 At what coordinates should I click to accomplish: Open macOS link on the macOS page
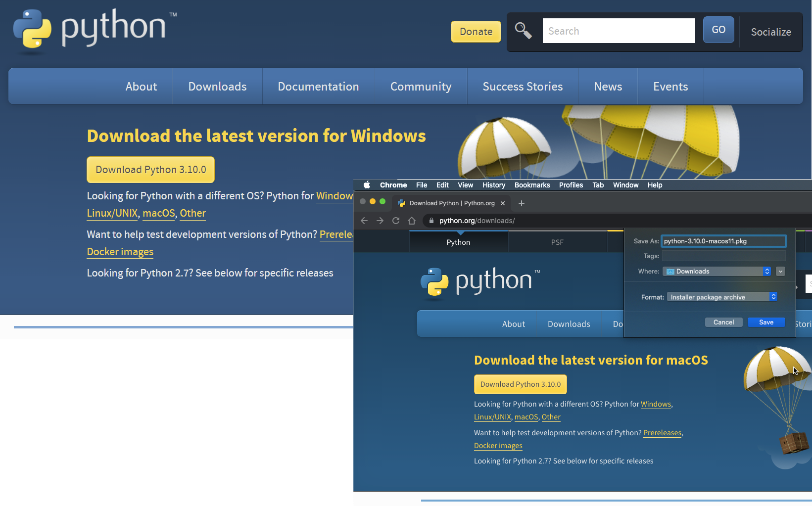point(526,417)
